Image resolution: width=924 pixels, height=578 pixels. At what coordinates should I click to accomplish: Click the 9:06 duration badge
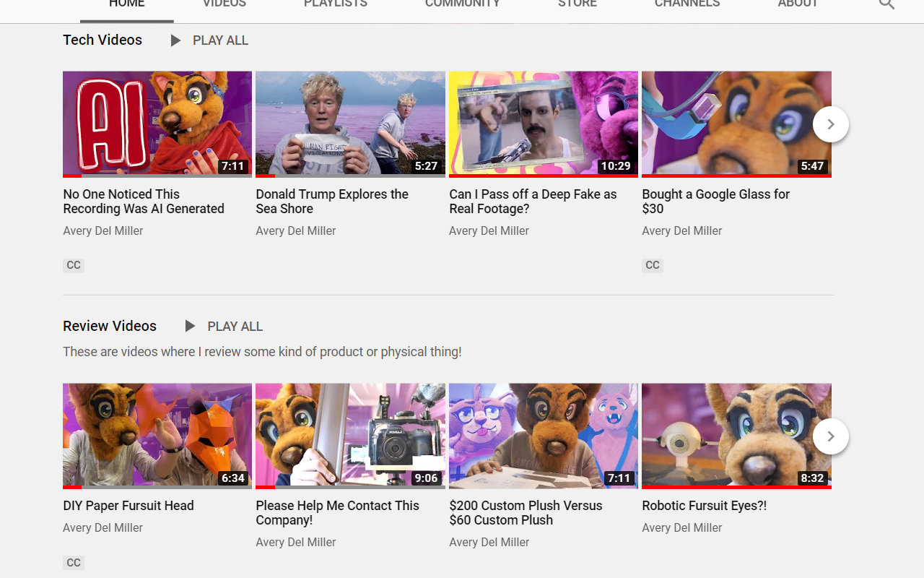click(426, 478)
